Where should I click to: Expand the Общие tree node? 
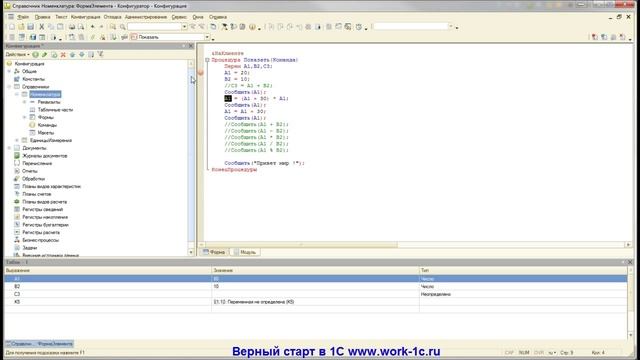[9, 71]
